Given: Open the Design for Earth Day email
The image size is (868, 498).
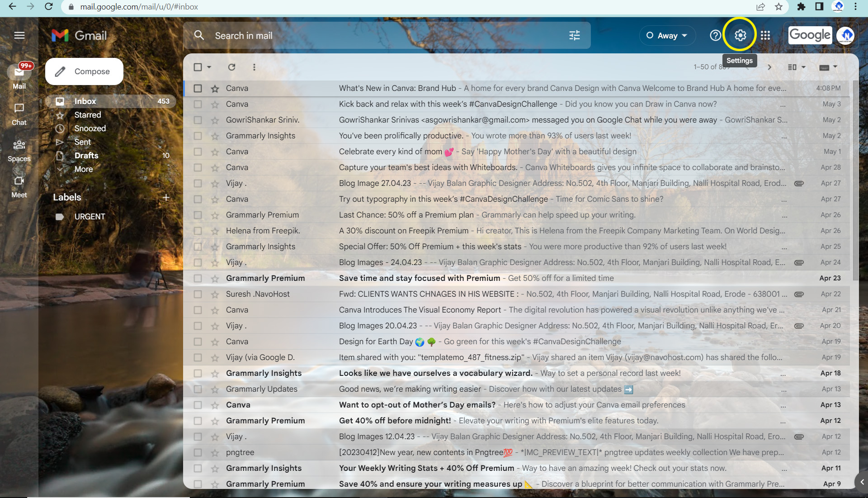Looking at the screenshot, I should pyautogui.click(x=516, y=341).
